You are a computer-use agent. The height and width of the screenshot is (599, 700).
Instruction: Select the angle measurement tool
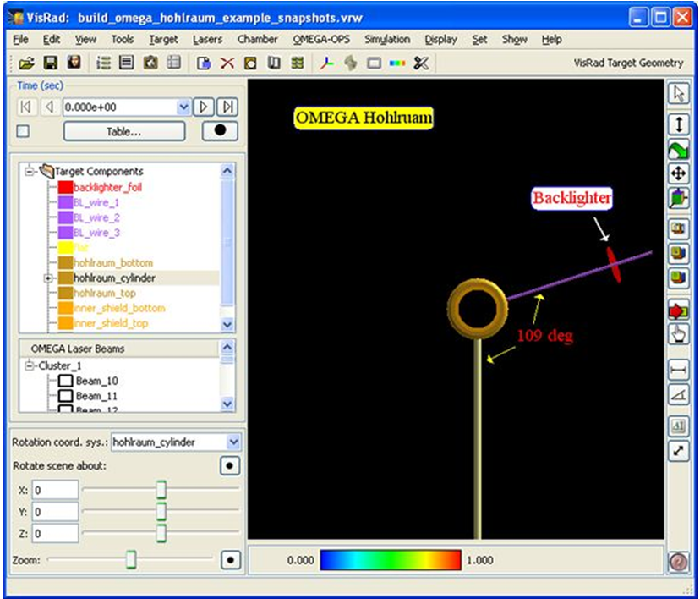(678, 394)
